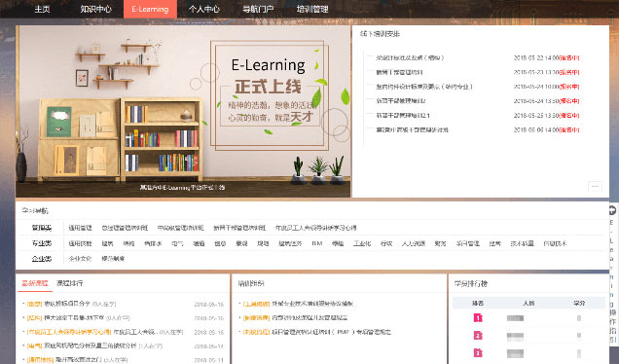Click the floating circular icon at right edge
The height and width of the screenshot is (364, 619).
tap(613, 211)
